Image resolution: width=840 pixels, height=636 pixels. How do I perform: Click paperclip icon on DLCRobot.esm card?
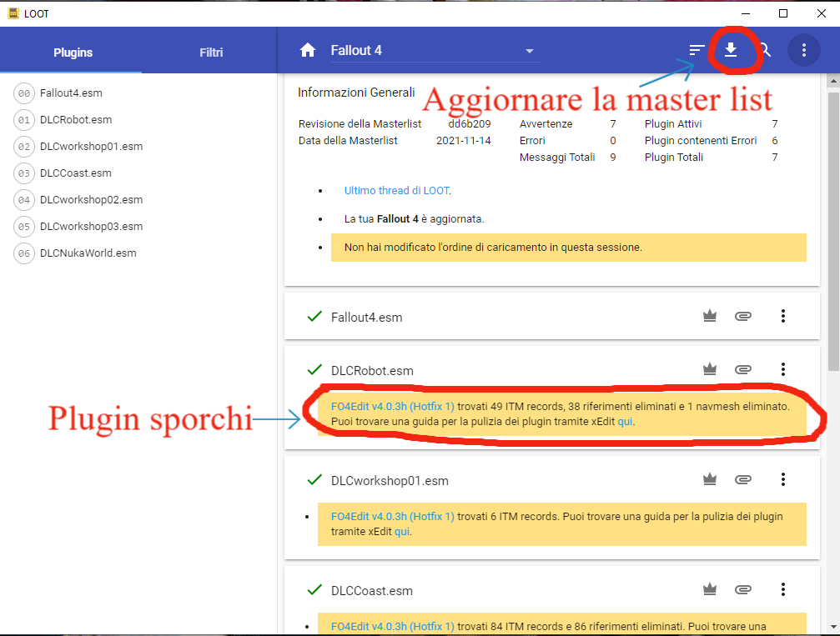743,369
